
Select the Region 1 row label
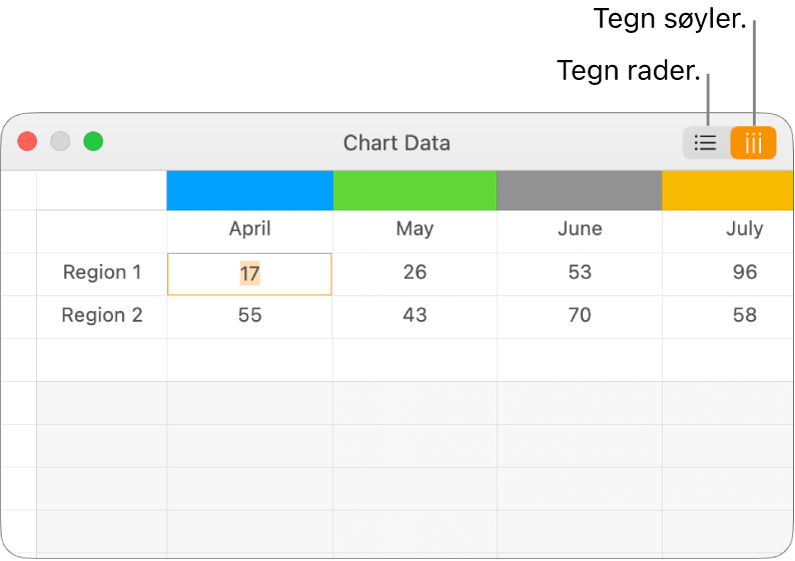(101, 272)
